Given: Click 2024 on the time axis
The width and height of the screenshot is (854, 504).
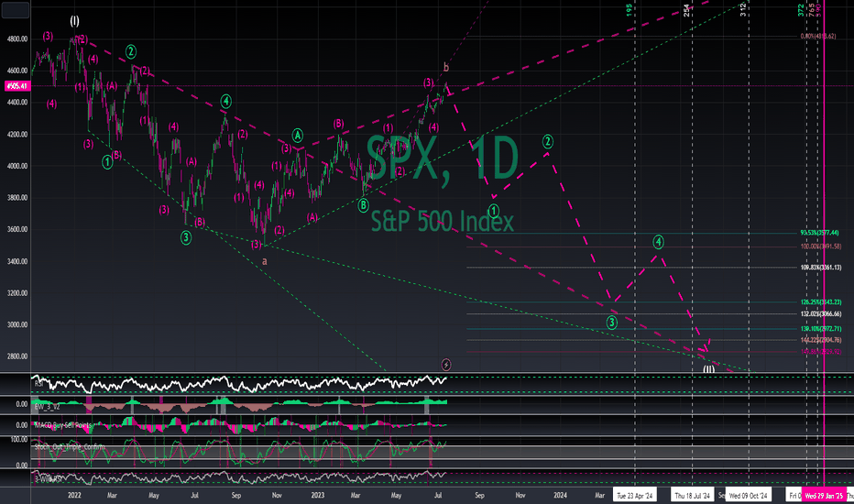Looking at the screenshot, I should 560,495.
